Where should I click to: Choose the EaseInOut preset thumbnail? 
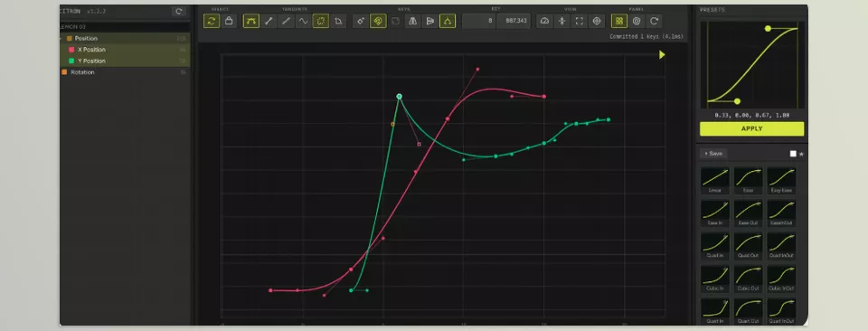781,213
